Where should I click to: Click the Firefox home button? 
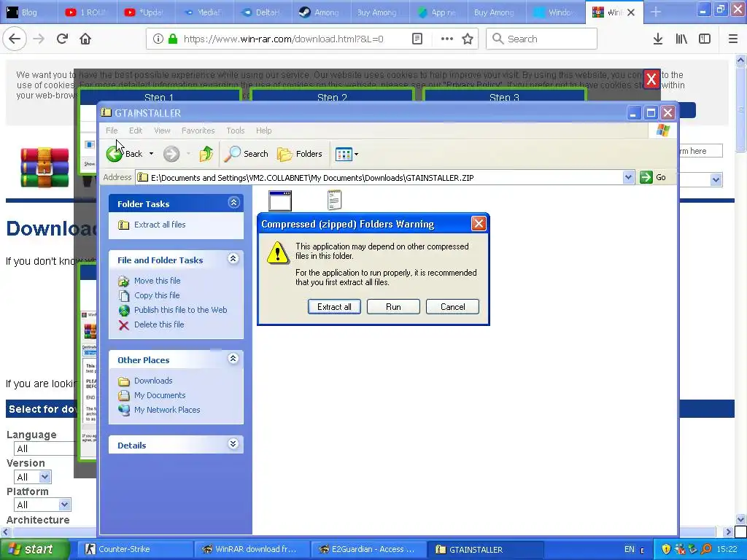tap(85, 39)
